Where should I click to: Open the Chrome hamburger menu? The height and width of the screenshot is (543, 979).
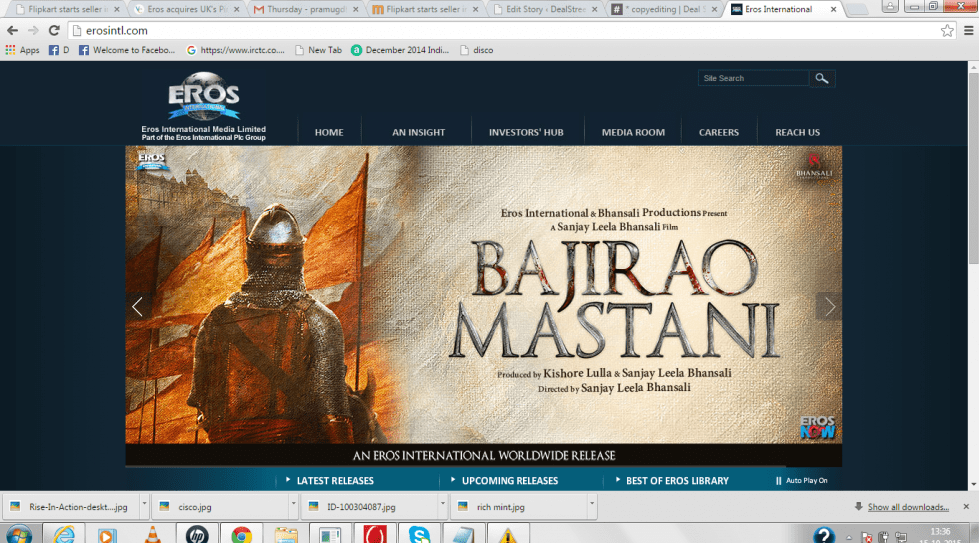coord(966,31)
